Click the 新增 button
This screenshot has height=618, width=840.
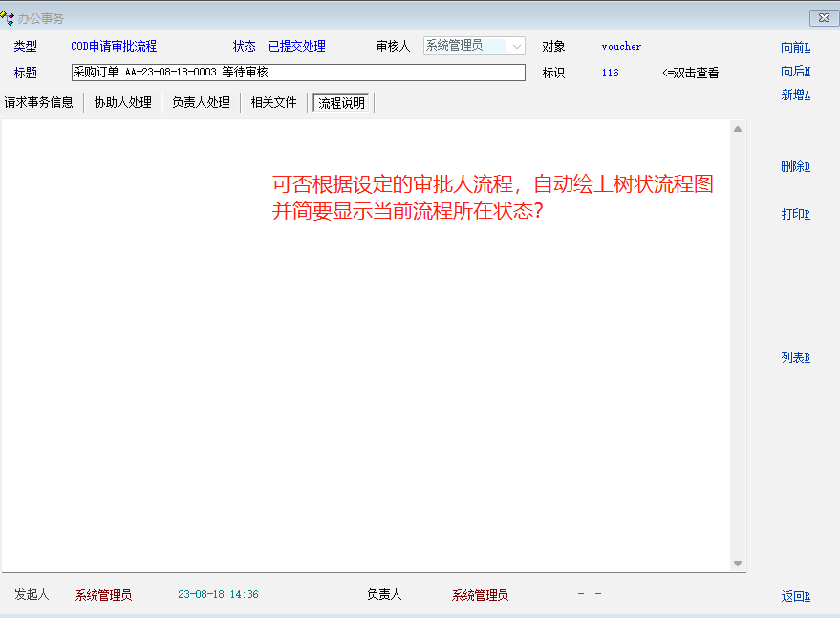(x=795, y=95)
